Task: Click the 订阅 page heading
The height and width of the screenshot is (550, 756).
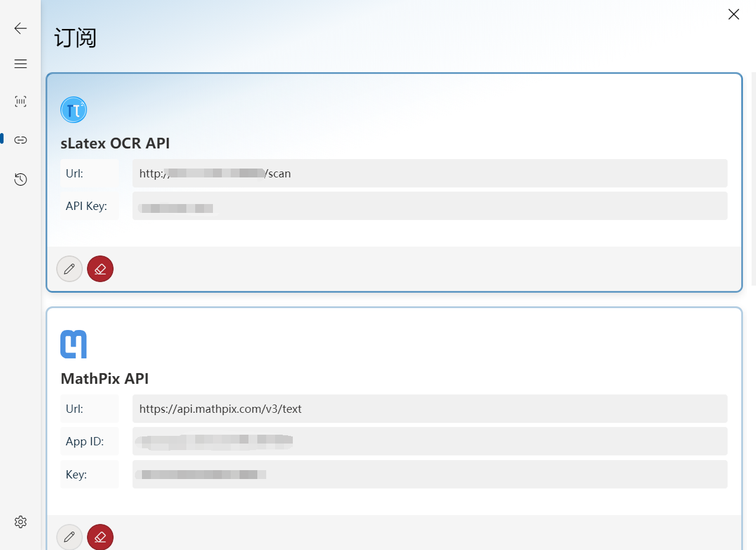Action: [75, 38]
